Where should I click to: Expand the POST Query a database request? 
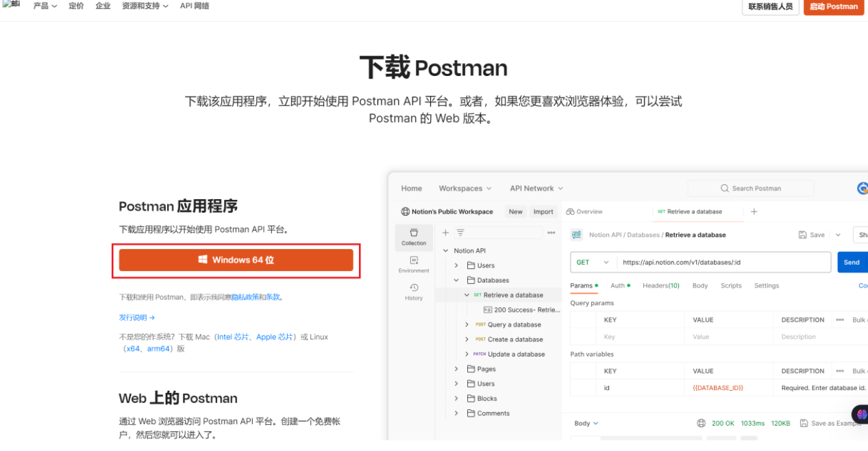467,324
